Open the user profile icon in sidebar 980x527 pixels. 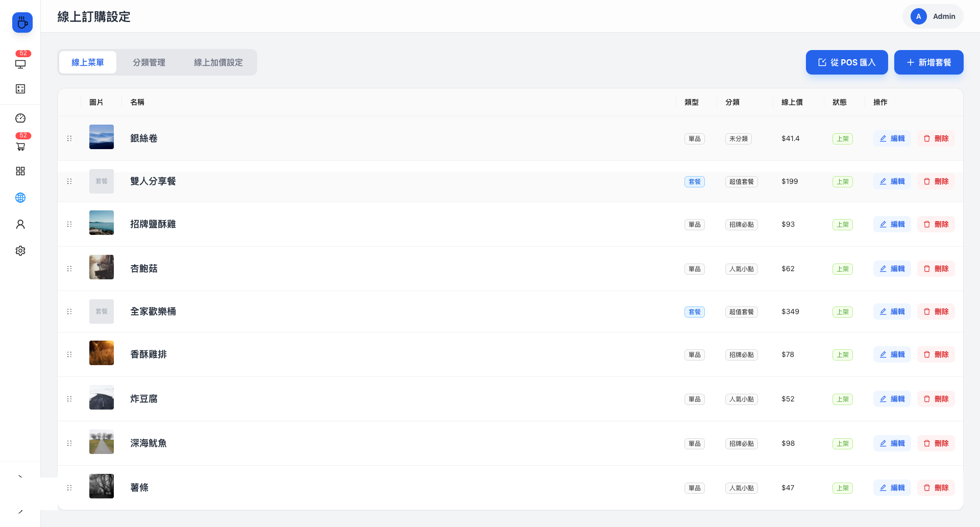click(x=20, y=224)
